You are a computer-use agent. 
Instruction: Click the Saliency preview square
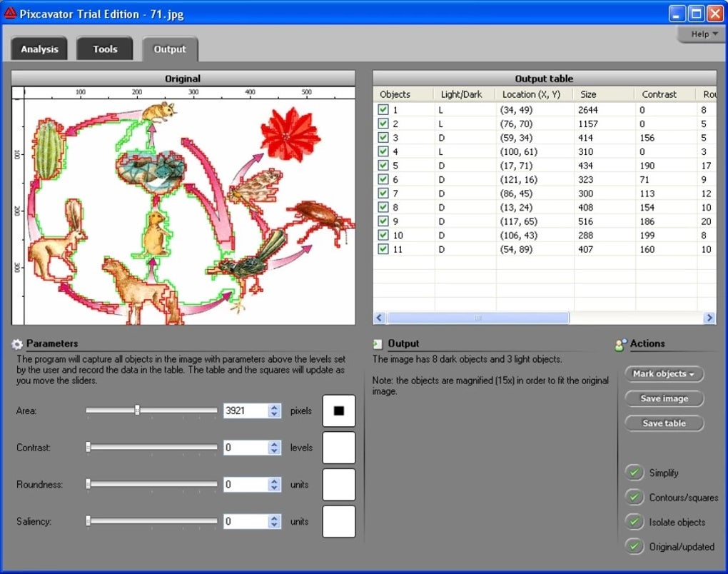point(338,521)
